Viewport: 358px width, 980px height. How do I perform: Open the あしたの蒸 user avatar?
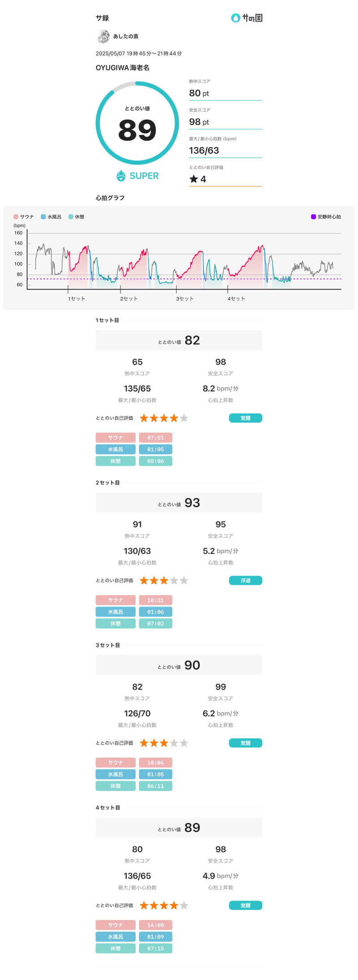[x=103, y=36]
